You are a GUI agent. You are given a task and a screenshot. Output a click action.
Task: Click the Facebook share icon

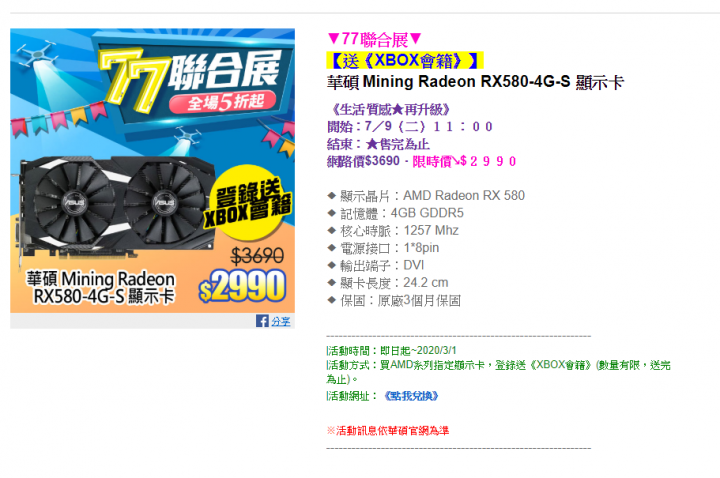pyautogui.click(x=262, y=321)
